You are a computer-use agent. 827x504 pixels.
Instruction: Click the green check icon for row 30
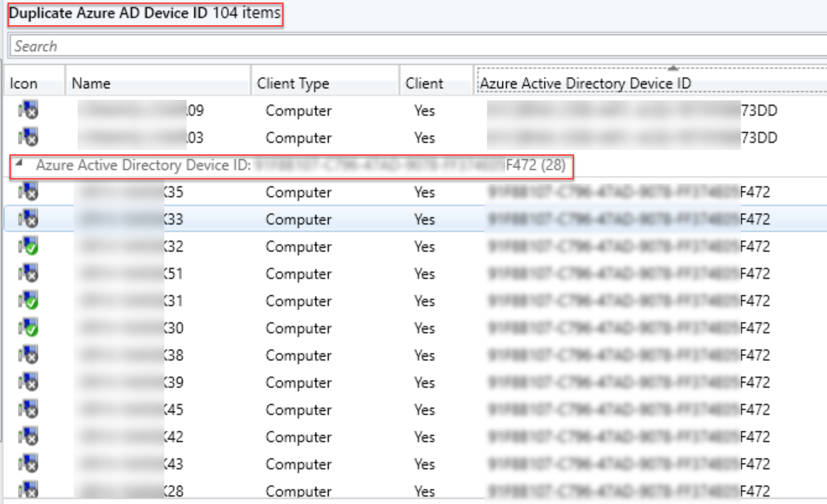pos(28,327)
